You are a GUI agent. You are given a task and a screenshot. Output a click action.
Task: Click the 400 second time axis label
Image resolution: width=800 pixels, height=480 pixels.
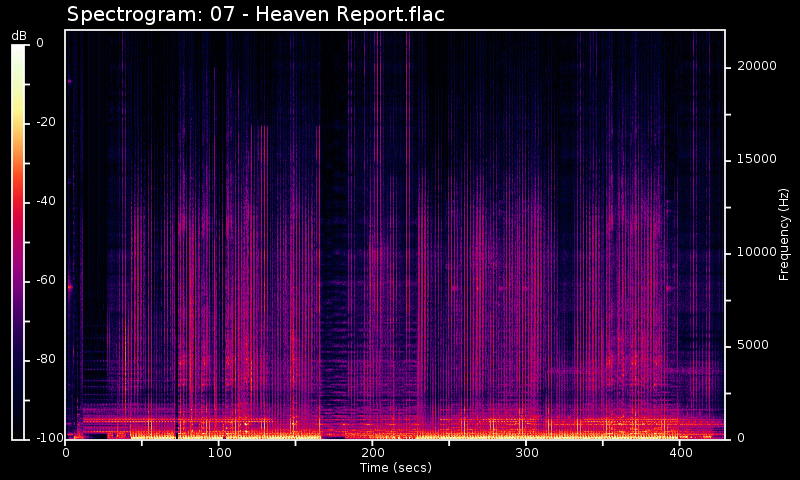tap(679, 453)
